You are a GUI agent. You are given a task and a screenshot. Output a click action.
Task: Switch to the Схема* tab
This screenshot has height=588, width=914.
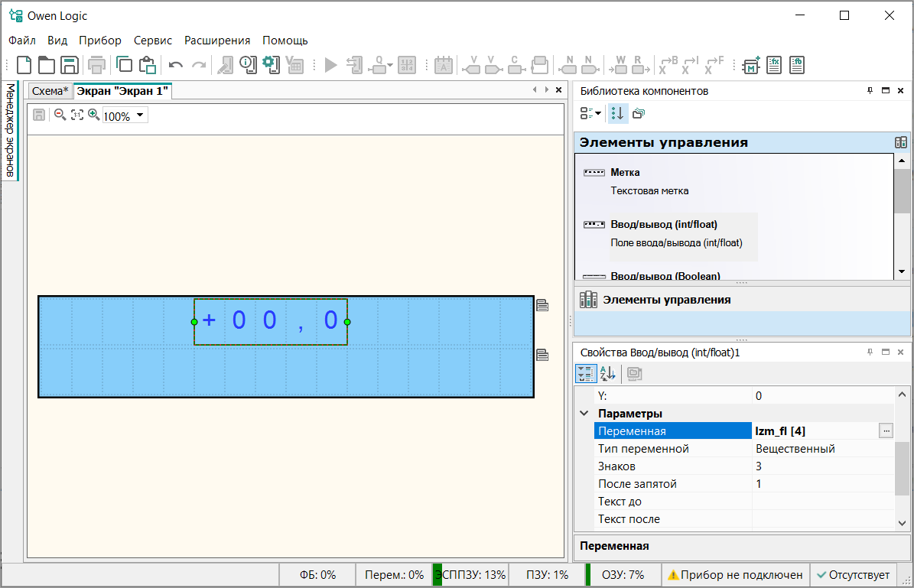point(50,91)
